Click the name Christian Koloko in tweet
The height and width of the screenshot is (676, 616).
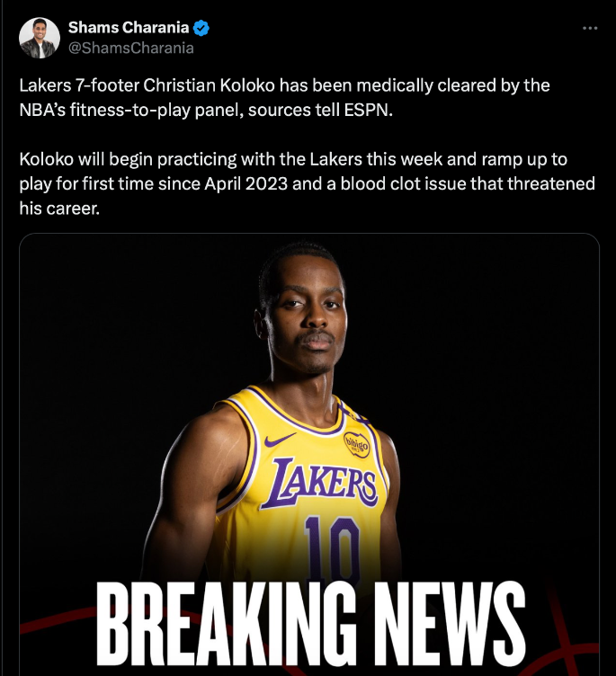point(209,85)
